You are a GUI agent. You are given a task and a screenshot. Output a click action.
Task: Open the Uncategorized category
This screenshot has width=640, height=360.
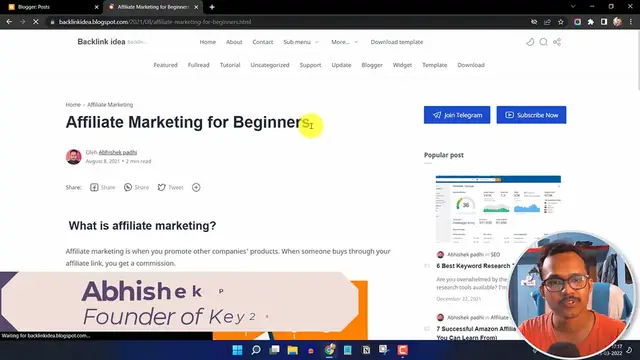click(x=270, y=65)
